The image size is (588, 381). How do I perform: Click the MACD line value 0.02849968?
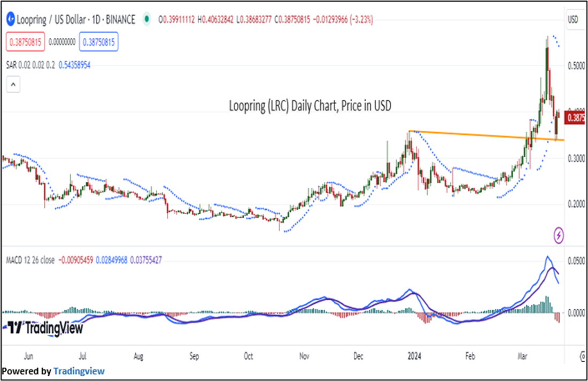pyautogui.click(x=112, y=260)
